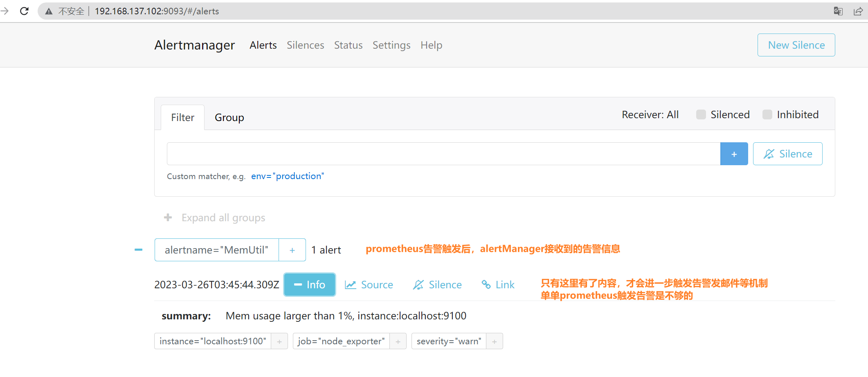
Task: Collapse annotations with the Info button
Action: (x=310, y=285)
